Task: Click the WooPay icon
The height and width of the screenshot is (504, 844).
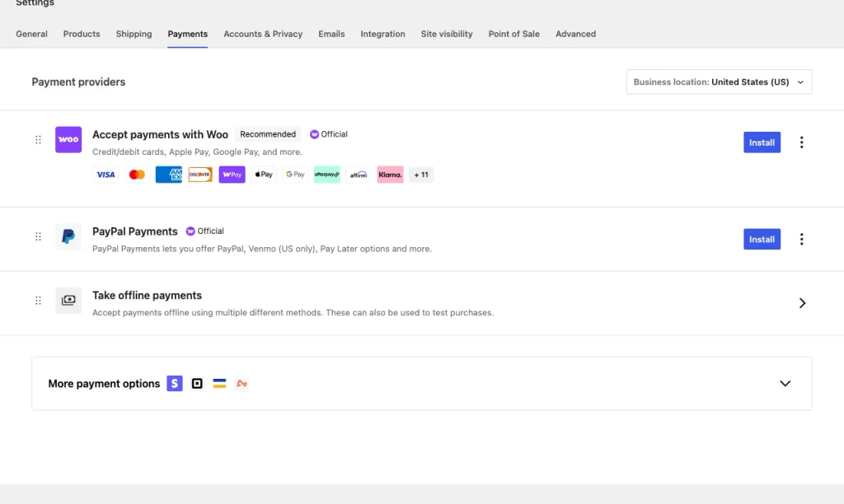Action: point(232,175)
